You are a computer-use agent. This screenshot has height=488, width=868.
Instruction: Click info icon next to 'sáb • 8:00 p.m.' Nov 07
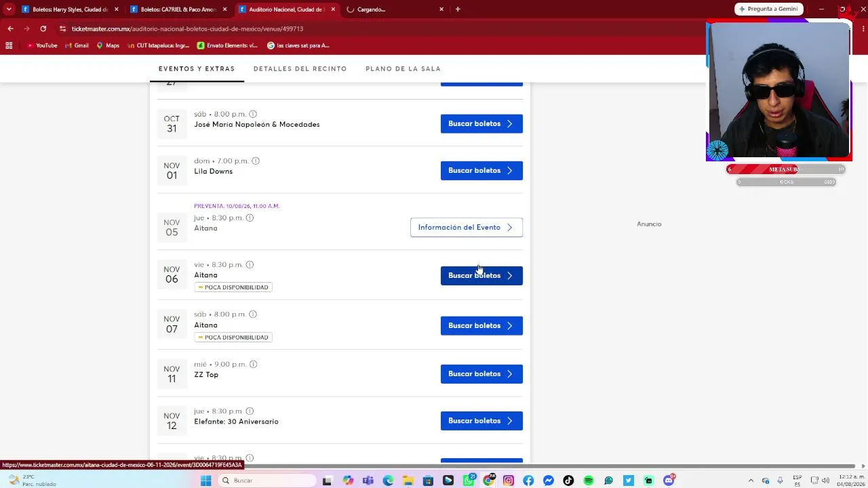(x=253, y=314)
